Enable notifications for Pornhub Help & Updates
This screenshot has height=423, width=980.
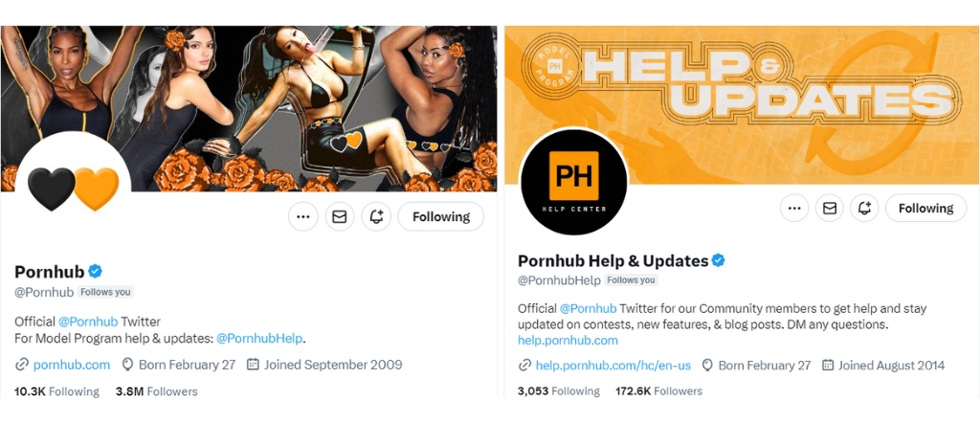click(865, 209)
